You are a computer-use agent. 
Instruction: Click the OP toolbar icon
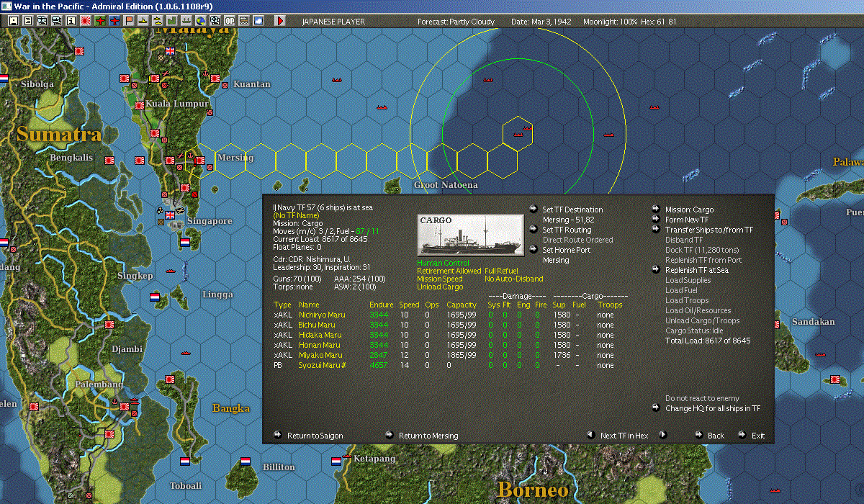(x=229, y=21)
